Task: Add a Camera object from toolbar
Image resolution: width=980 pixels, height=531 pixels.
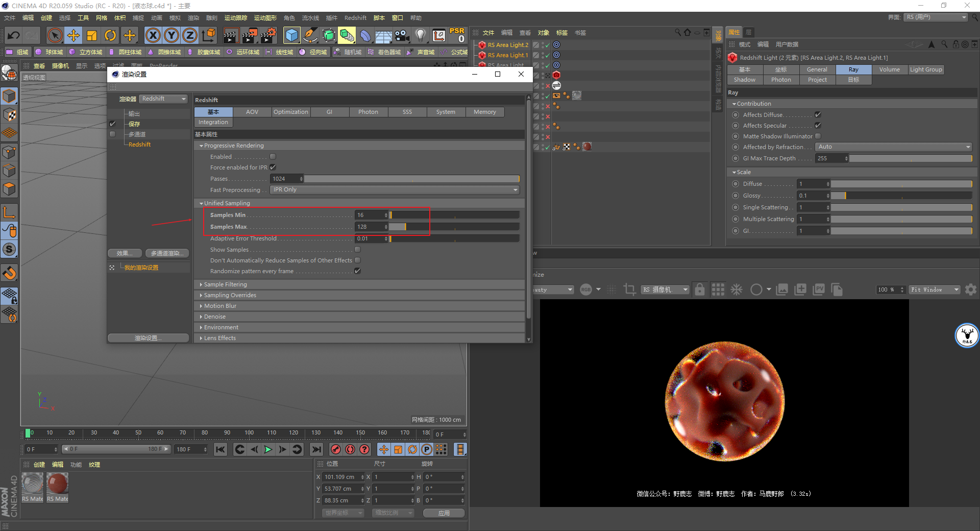Action: pos(402,35)
